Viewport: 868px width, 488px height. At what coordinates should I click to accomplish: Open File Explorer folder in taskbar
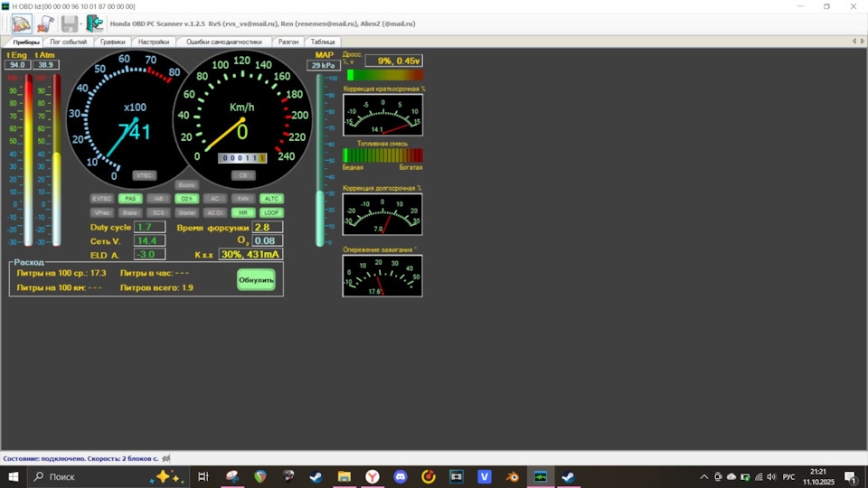pos(344,476)
